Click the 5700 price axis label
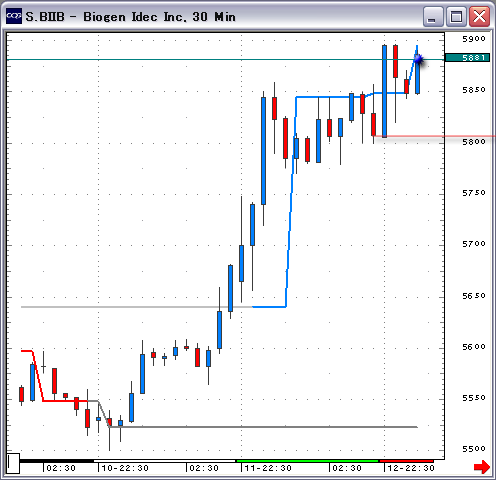Viewport: 496px width, 480px height. tap(474, 244)
